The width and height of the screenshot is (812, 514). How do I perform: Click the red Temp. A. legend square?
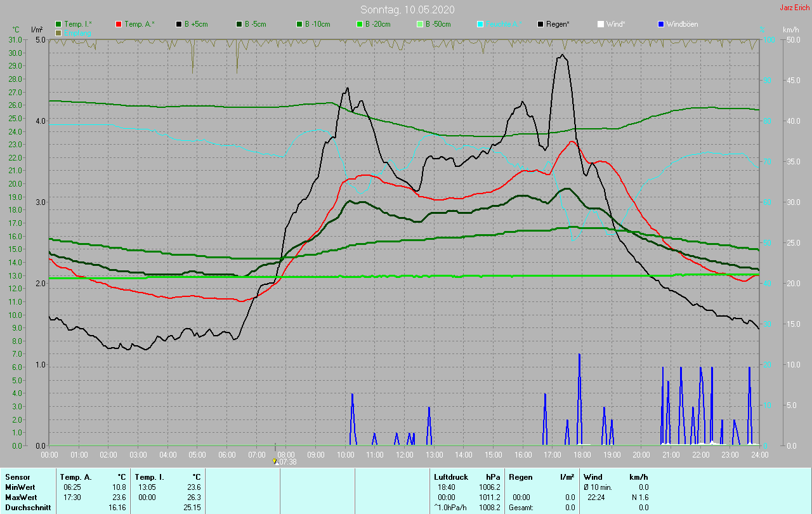[119, 24]
